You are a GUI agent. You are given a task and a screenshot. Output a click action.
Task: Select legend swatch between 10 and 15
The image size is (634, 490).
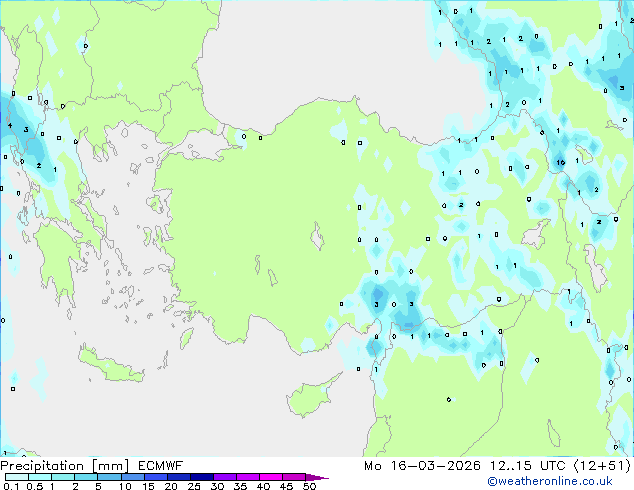coord(133,477)
